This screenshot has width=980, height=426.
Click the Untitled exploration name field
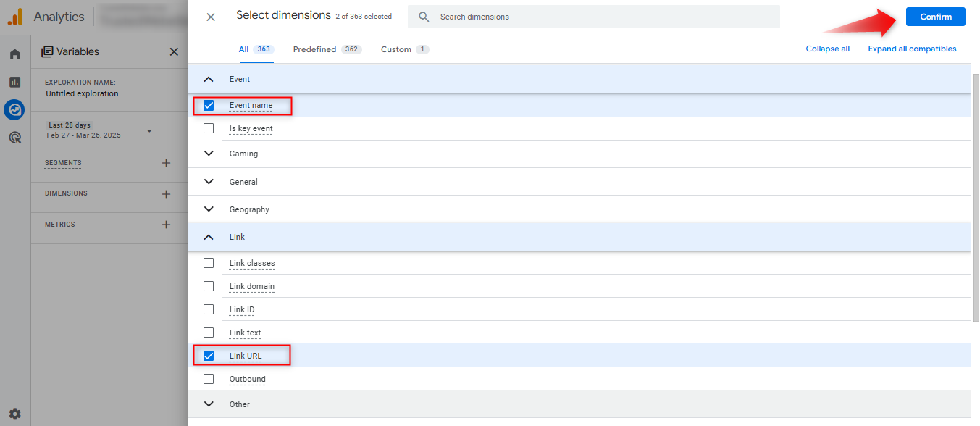tap(82, 94)
